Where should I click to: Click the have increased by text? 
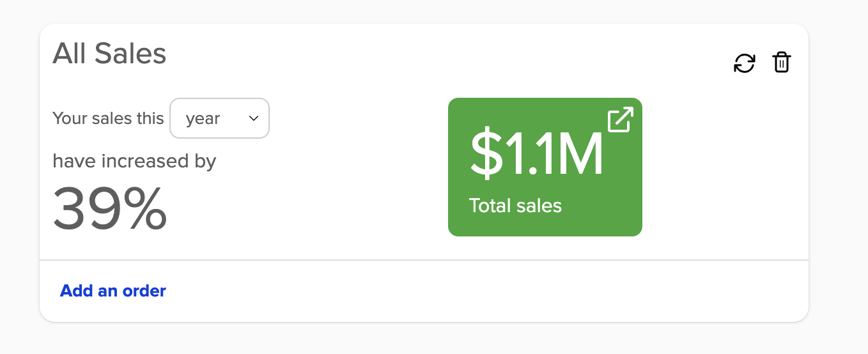[x=134, y=161]
